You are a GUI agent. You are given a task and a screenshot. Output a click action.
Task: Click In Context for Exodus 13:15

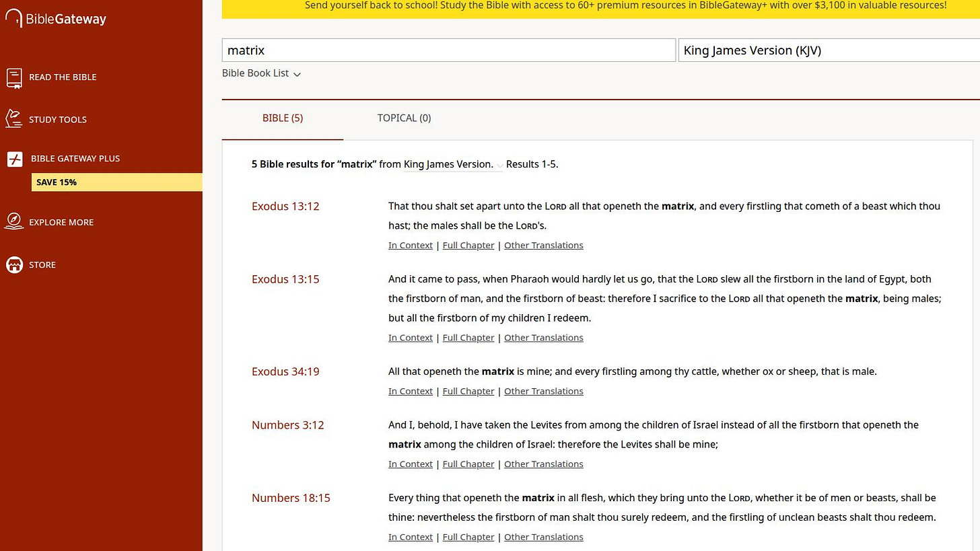[x=411, y=338]
